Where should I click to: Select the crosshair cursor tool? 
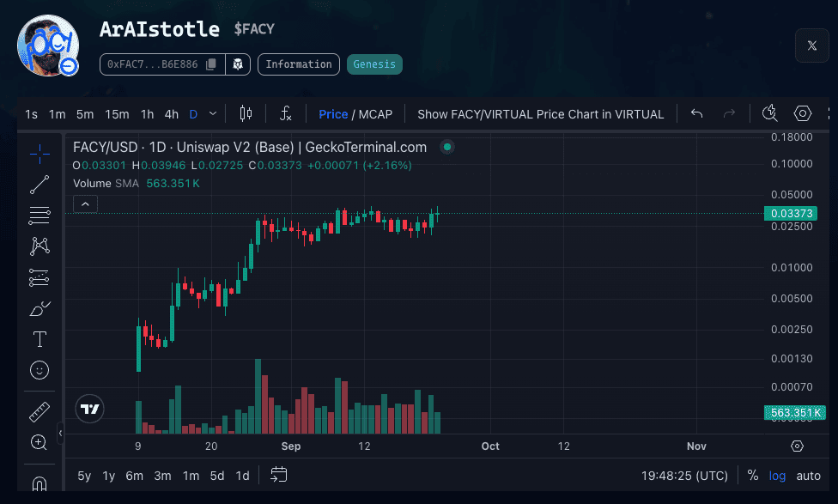pos(39,155)
